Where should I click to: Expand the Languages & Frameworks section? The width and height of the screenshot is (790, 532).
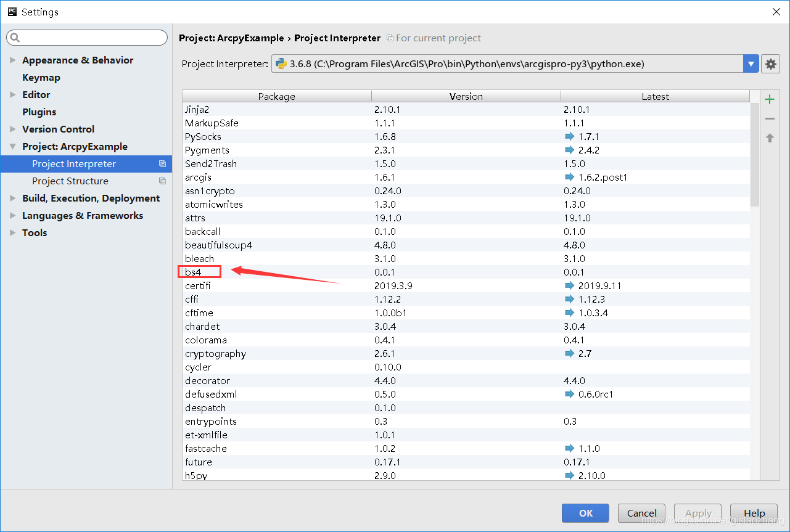(x=13, y=215)
